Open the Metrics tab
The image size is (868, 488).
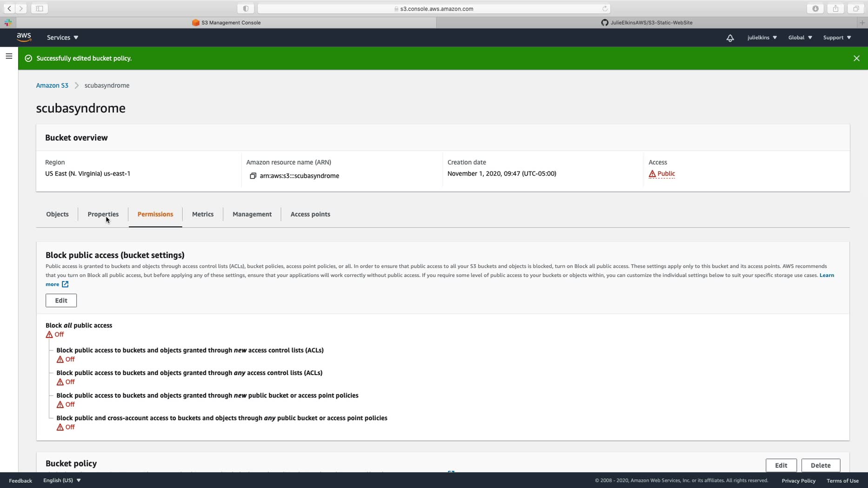point(203,214)
